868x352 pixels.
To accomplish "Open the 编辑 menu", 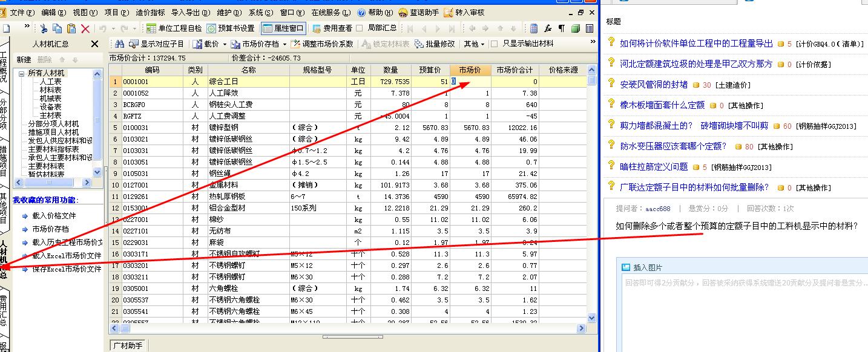I will (x=53, y=12).
